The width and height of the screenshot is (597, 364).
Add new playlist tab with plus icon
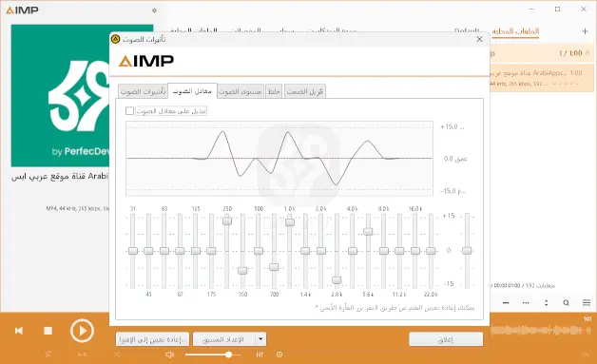point(586,31)
